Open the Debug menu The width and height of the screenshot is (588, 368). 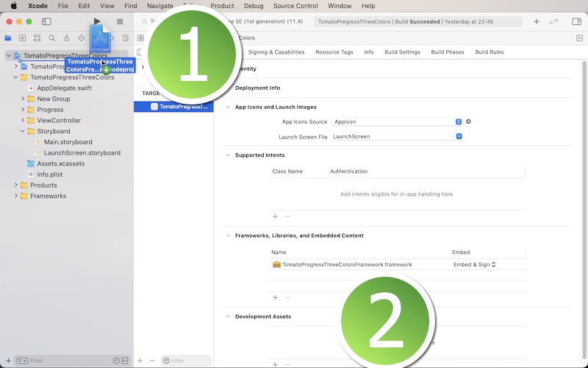click(254, 6)
